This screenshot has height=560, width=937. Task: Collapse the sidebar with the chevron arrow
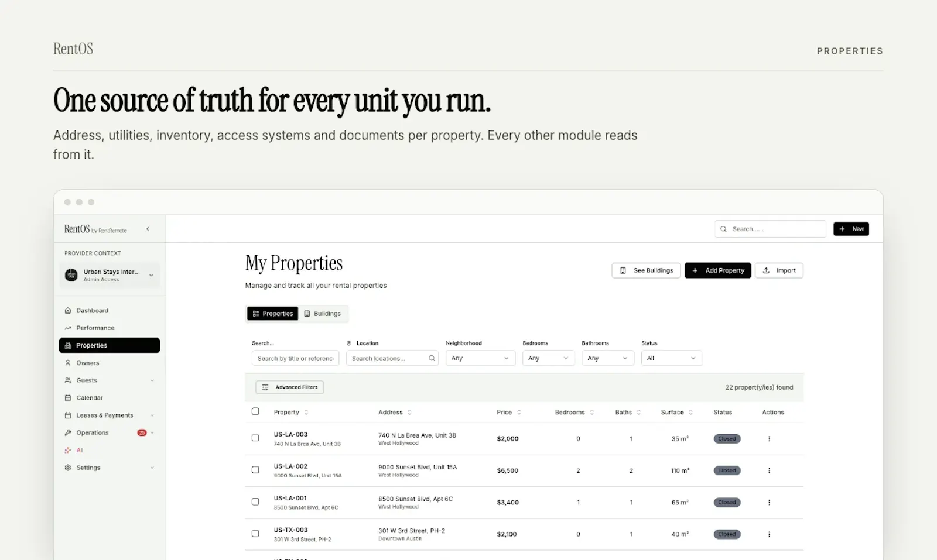pyautogui.click(x=148, y=229)
